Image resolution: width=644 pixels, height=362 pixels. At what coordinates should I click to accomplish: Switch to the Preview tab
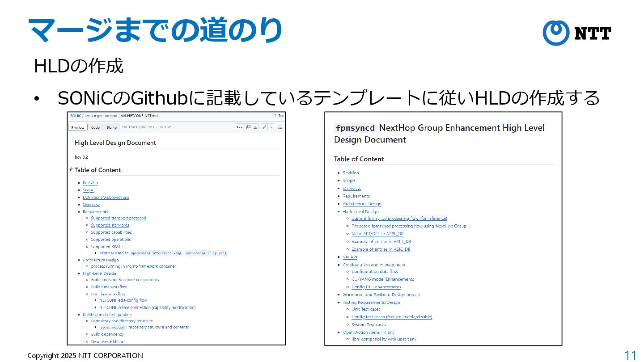coord(78,127)
